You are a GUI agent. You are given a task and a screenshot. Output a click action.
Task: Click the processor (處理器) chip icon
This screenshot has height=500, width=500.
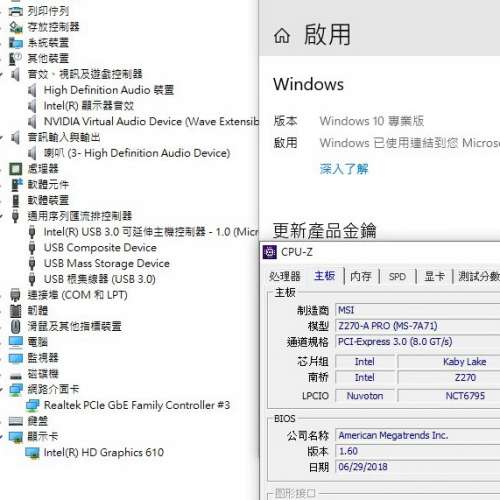coord(15,169)
